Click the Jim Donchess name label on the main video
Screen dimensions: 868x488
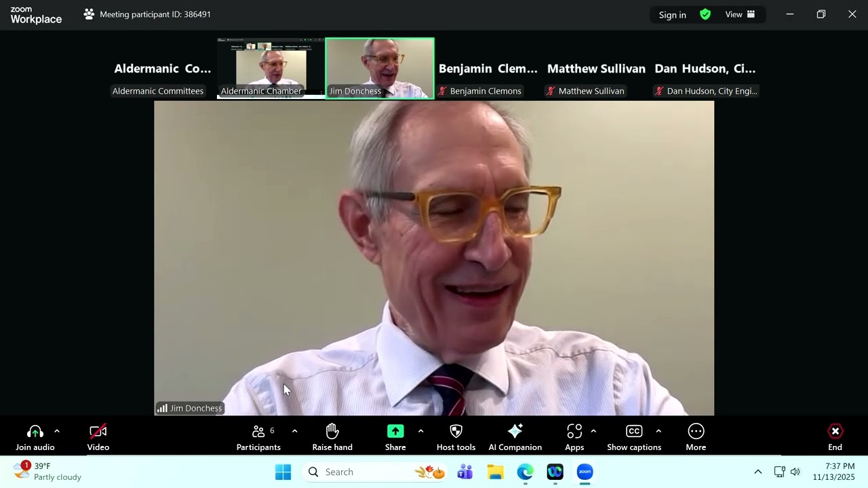click(x=190, y=408)
